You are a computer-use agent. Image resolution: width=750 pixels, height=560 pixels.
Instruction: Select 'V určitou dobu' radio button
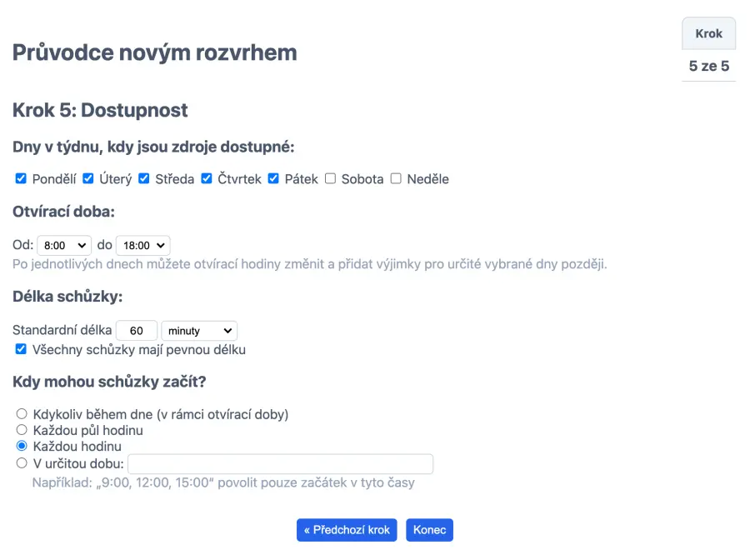point(22,462)
